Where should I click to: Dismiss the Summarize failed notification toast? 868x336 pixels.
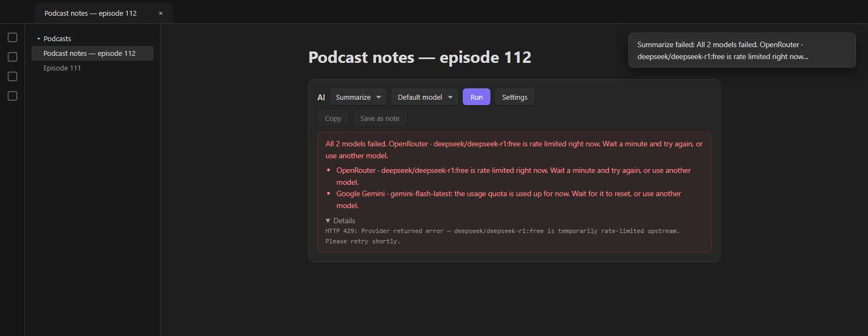(x=742, y=50)
